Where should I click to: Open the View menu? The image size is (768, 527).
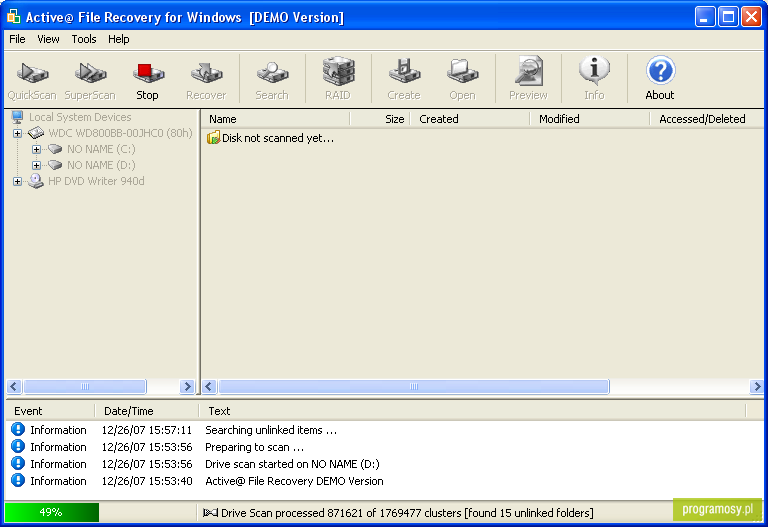click(x=48, y=39)
